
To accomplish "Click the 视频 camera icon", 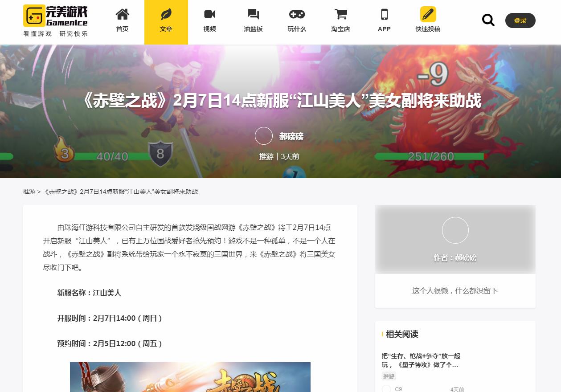I will tap(210, 14).
